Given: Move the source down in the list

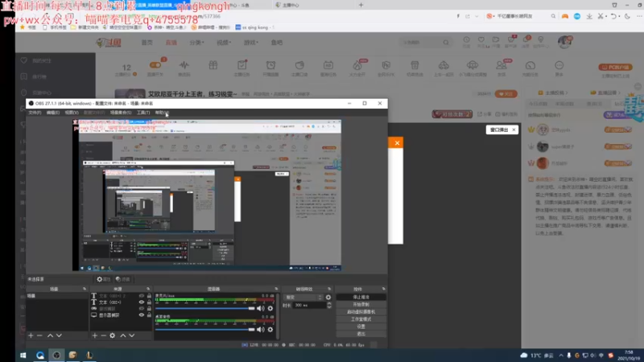Looking at the screenshot, I should (132, 335).
